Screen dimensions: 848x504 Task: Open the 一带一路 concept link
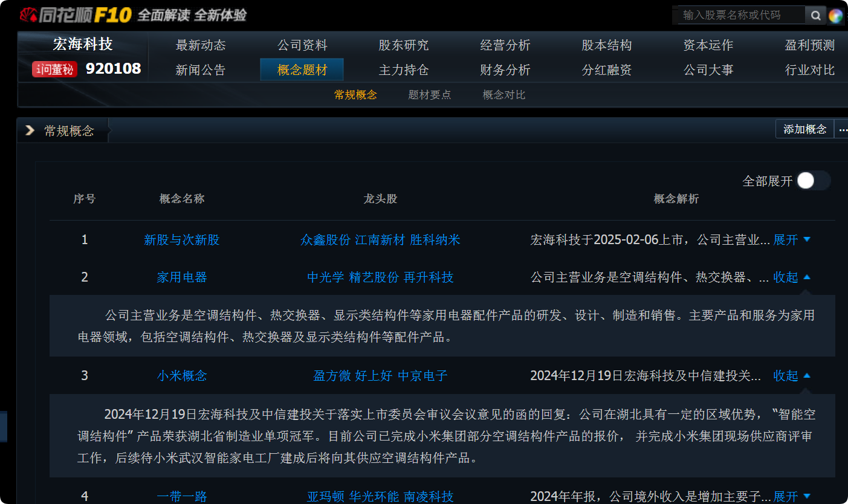182,497
